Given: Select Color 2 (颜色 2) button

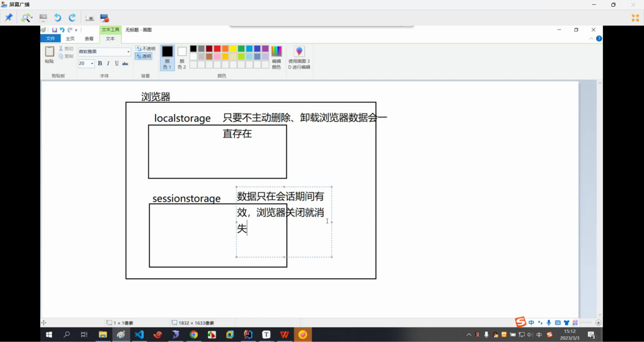Looking at the screenshot, I should pyautogui.click(x=182, y=57).
